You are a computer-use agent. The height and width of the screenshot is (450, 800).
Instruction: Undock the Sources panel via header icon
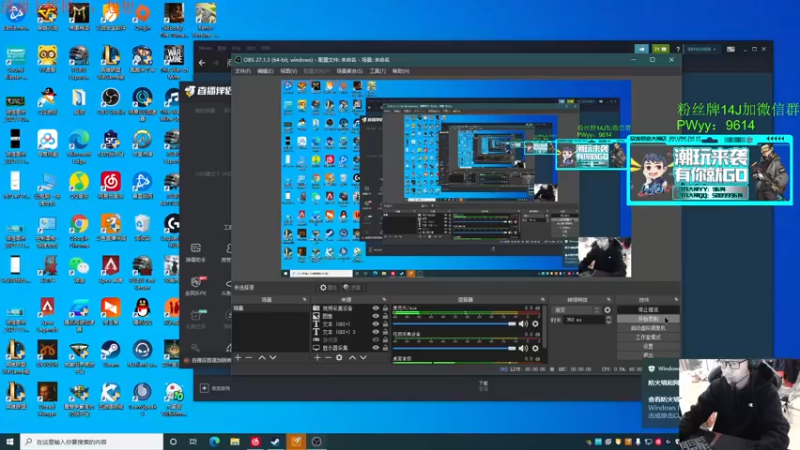[x=384, y=299]
